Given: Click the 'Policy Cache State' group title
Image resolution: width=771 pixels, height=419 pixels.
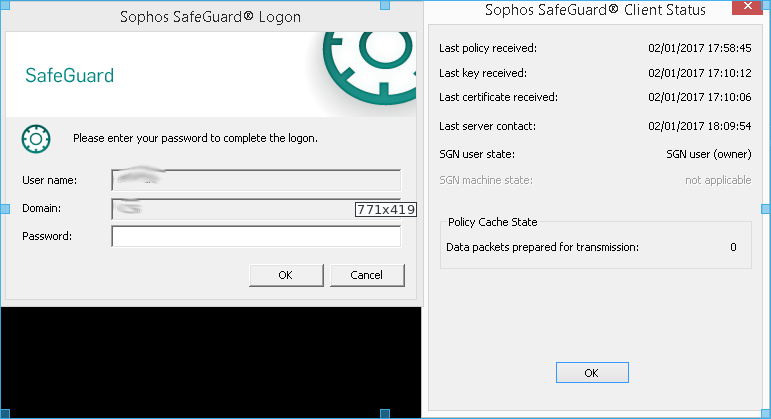Looking at the screenshot, I should (492, 222).
